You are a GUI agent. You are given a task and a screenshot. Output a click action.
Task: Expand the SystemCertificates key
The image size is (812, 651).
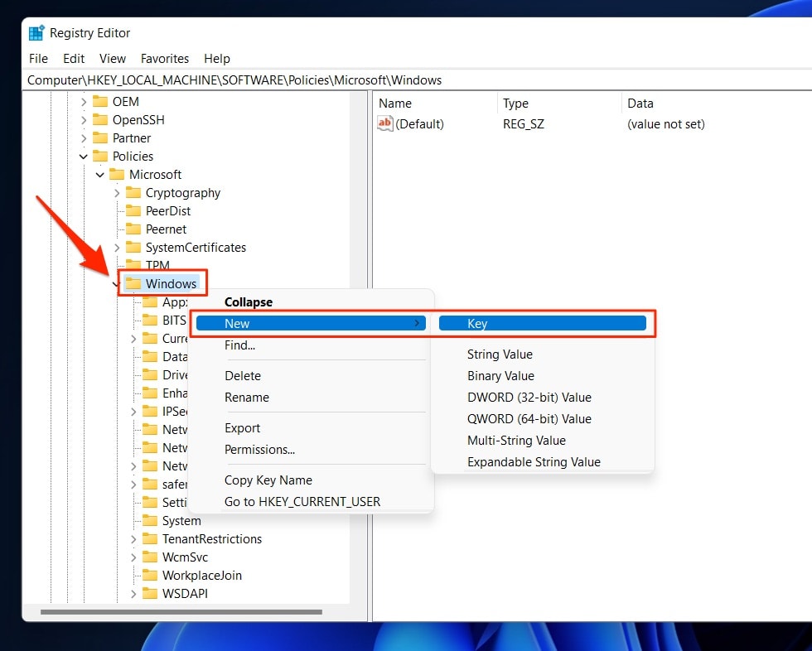116,247
